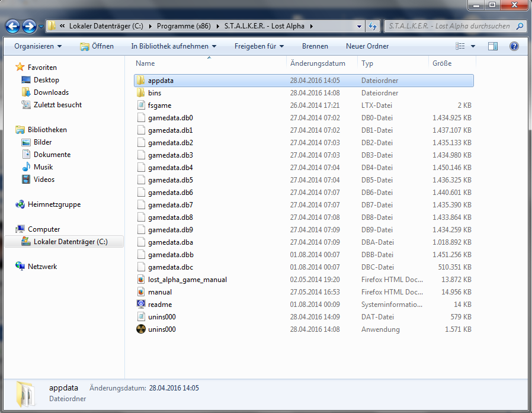Open help with the question mark icon
Image resolution: width=532 pixels, height=413 pixels.
pos(514,46)
